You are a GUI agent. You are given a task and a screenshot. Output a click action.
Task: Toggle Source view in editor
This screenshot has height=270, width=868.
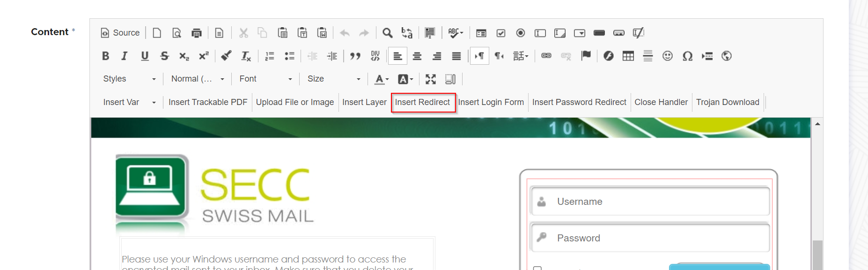click(x=120, y=33)
